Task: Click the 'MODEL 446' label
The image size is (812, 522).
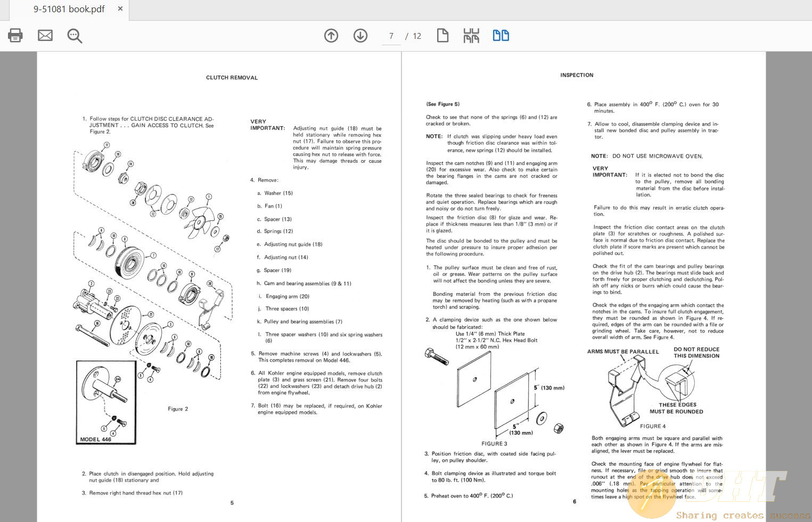Action: click(x=96, y=440)
